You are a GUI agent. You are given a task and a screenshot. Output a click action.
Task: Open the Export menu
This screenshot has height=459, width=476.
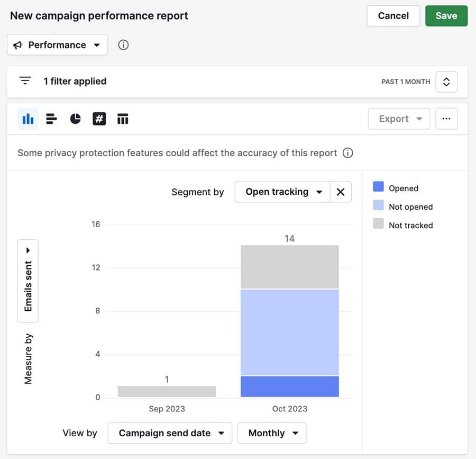[x=399, y=119]
